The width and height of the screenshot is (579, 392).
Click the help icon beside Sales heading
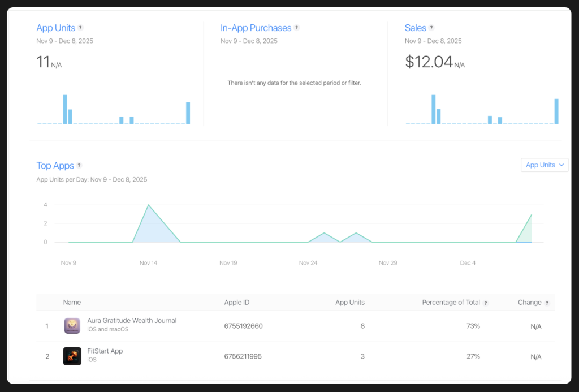431,28
